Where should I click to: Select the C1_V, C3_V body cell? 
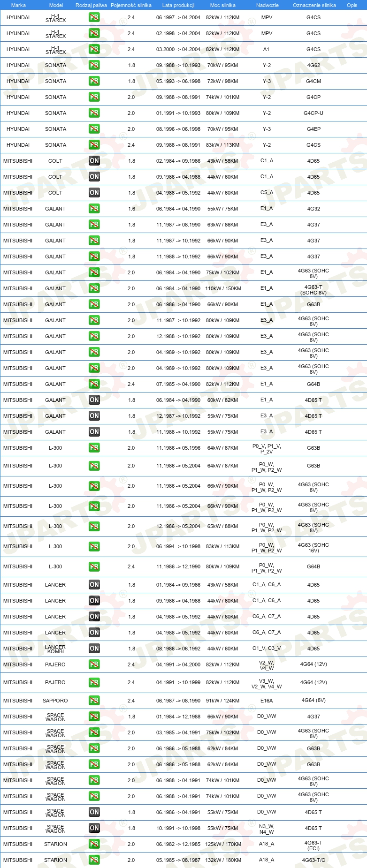pos(267,648)
